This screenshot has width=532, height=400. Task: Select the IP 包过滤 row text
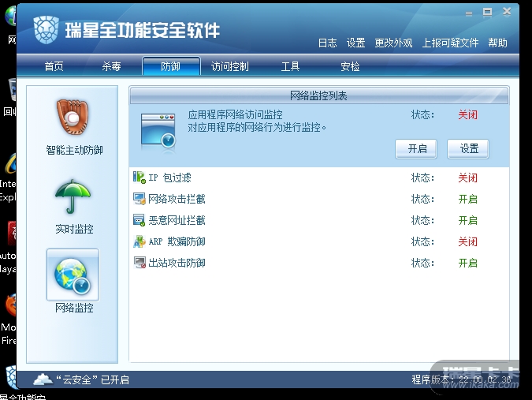(170, 178)
